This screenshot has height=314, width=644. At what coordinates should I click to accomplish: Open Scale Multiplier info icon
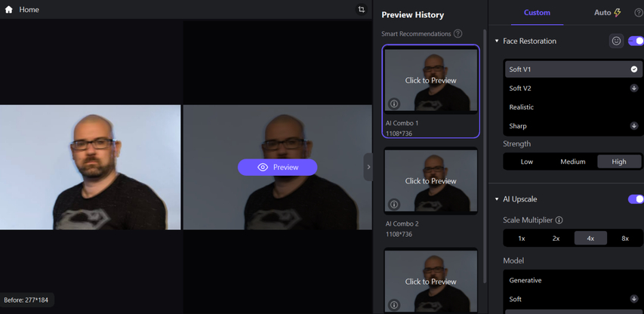559,220
